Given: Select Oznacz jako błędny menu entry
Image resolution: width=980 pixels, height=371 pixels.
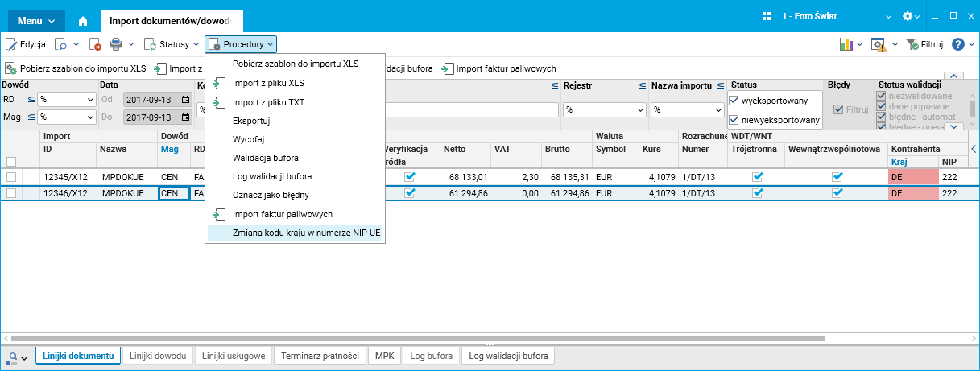Looking at the screenshot, I should tap(296, 195).
